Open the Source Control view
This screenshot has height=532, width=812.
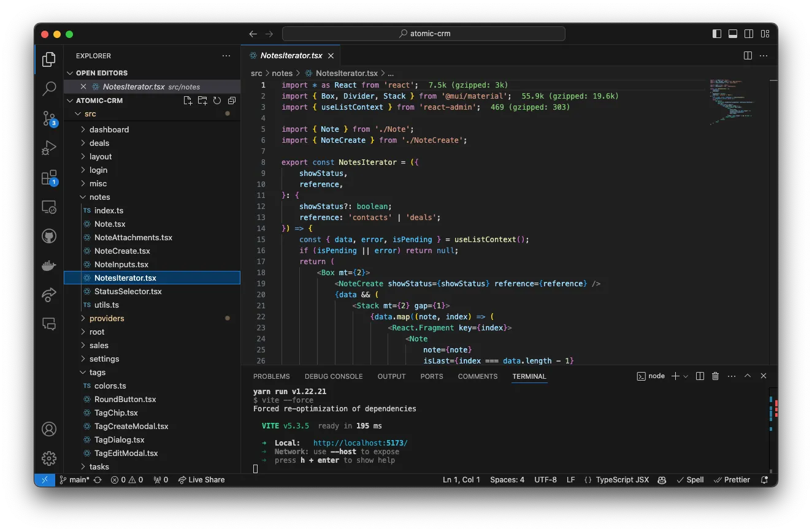(49, 119)
